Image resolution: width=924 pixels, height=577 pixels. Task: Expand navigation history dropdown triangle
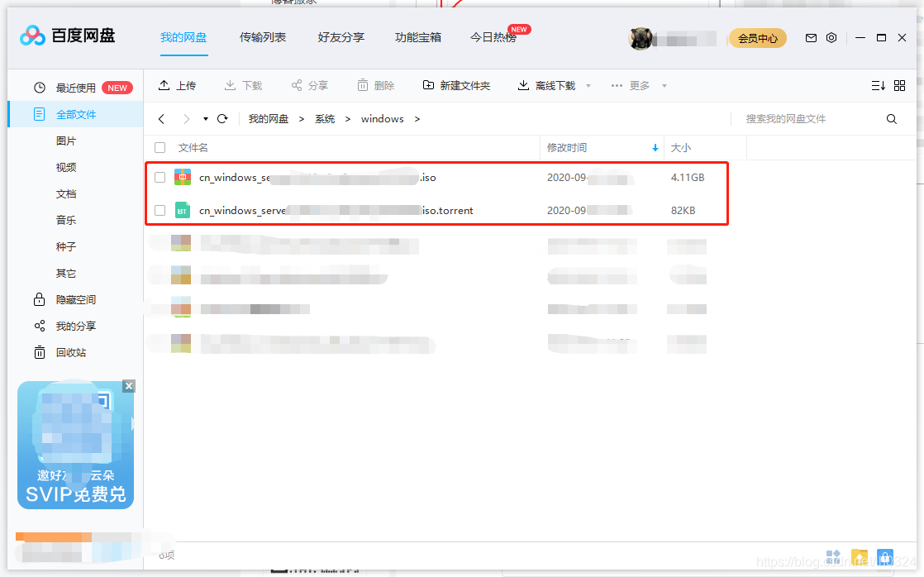(x=206, y=119)
